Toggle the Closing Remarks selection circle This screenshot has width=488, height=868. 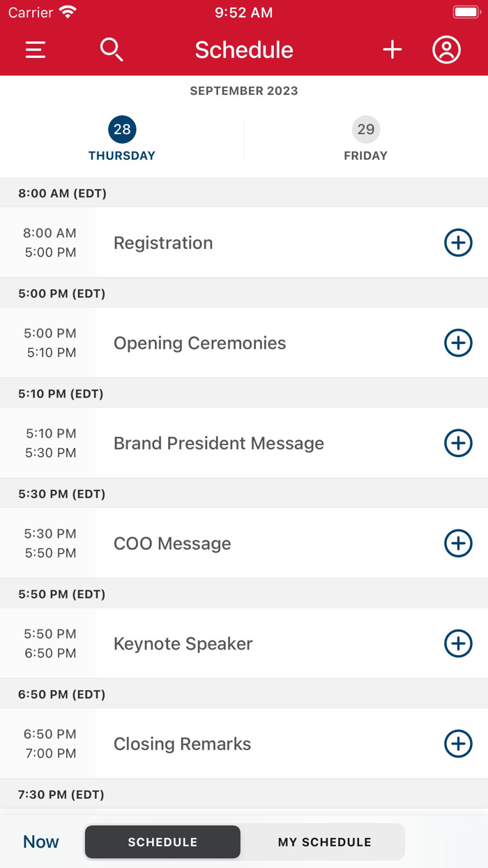(x=458, y=744)
